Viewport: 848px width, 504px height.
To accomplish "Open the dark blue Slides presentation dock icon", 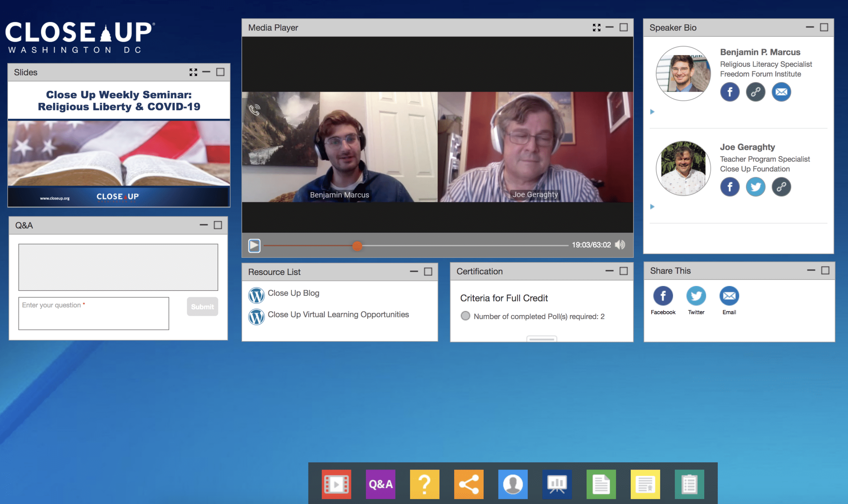I will pyautogui.click(x=557, y=484).
